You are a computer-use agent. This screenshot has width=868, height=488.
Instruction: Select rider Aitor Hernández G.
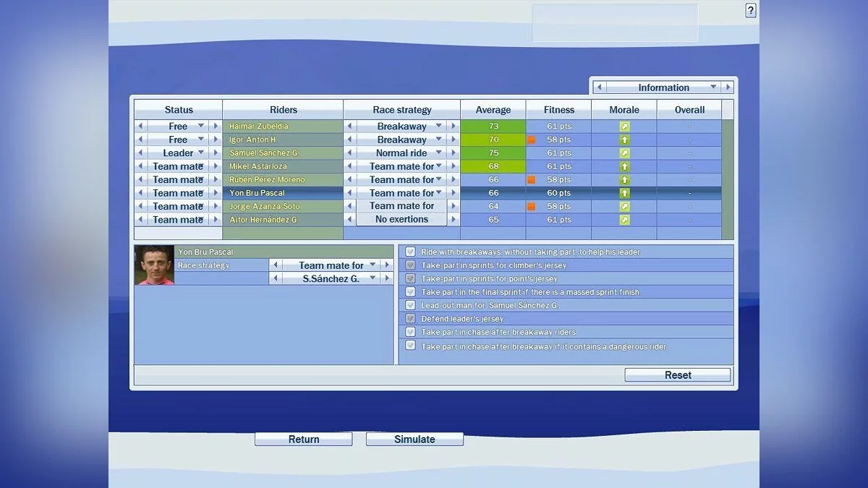pyautogui.click(x=283, y=220)
